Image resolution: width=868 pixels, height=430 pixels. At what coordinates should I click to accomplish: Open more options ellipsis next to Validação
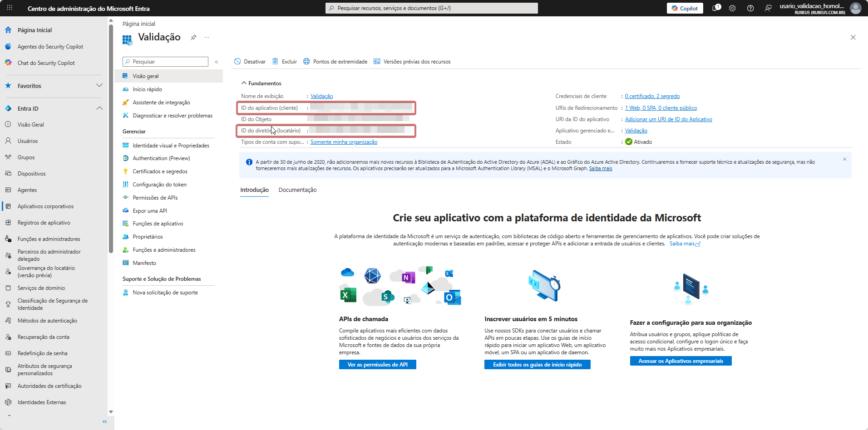tap(207, 37)
